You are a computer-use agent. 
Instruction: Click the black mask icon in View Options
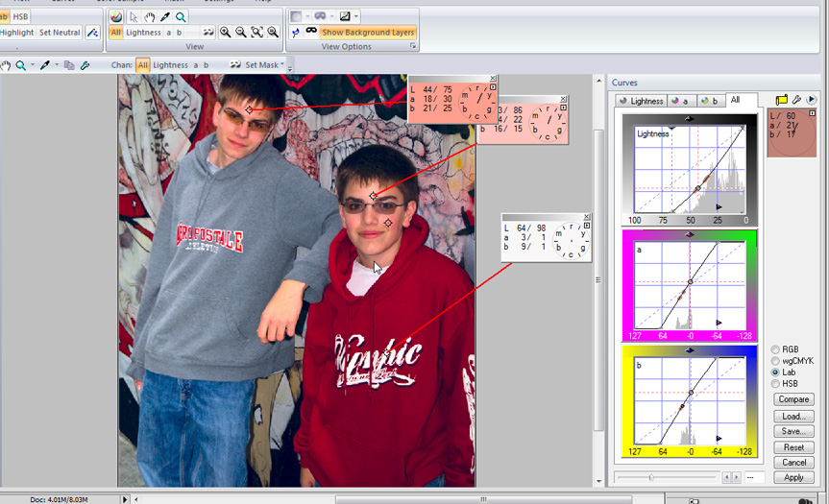tap(311, 31)
